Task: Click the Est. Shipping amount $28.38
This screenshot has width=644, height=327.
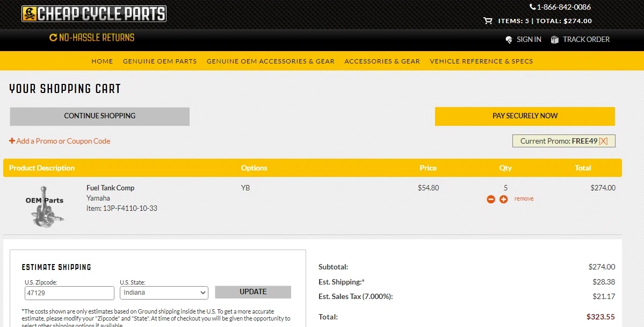Action: tap(604, 282)
